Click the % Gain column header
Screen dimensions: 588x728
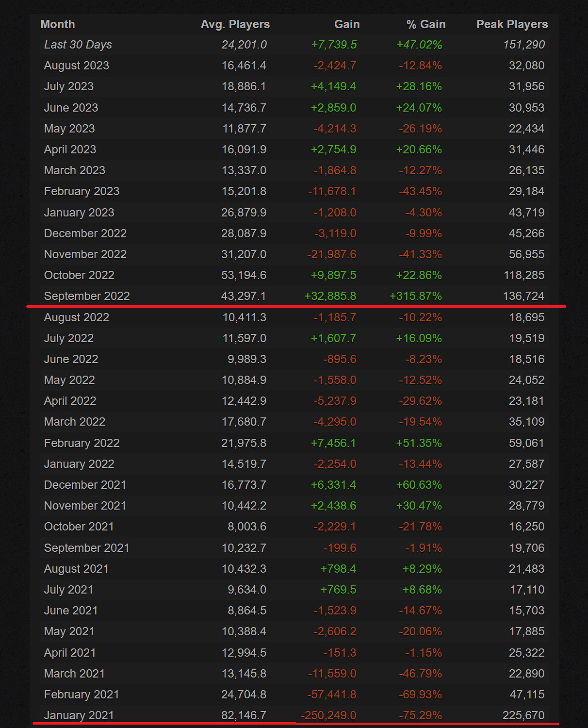coord(425,24)
